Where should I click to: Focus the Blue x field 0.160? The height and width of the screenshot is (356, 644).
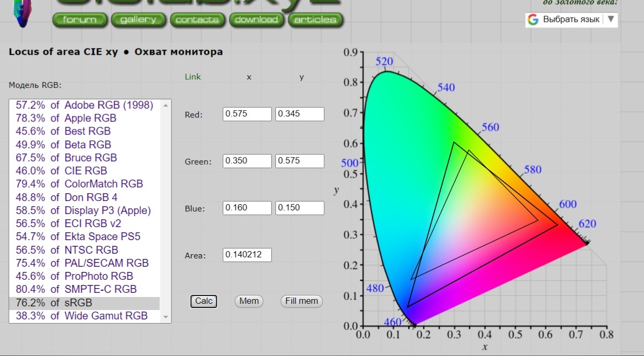pos(247,208)
